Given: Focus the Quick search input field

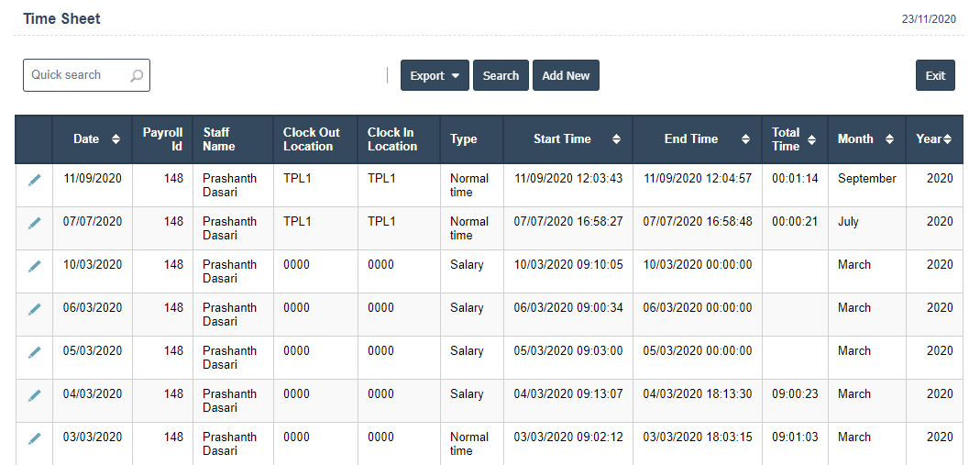Looking at the screenshot, I should pos(77,75).
